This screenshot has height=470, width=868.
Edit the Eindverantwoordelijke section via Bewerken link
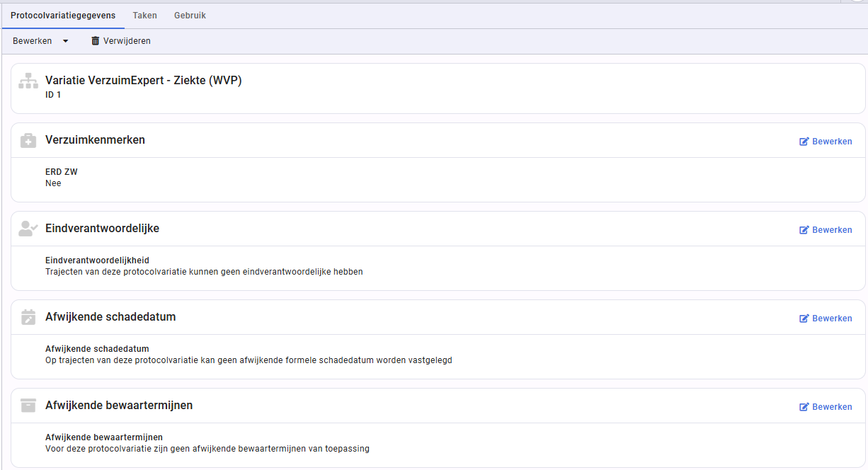coord(826,230)
